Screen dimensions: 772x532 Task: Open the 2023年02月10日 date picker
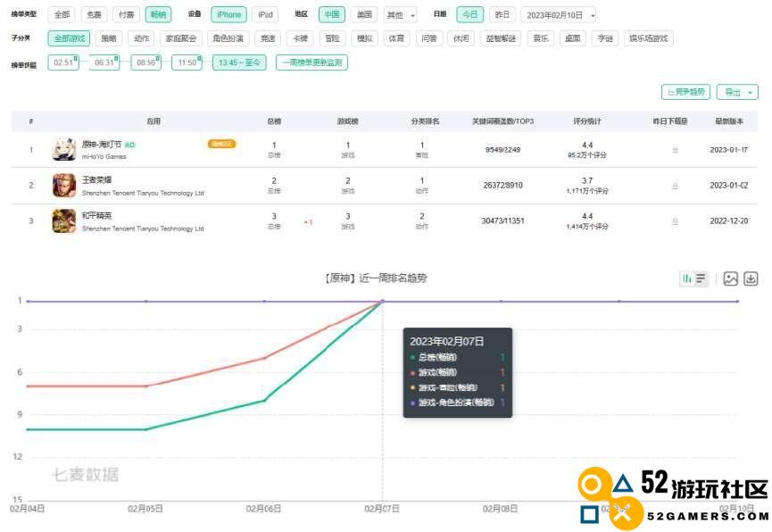[559, 15]
